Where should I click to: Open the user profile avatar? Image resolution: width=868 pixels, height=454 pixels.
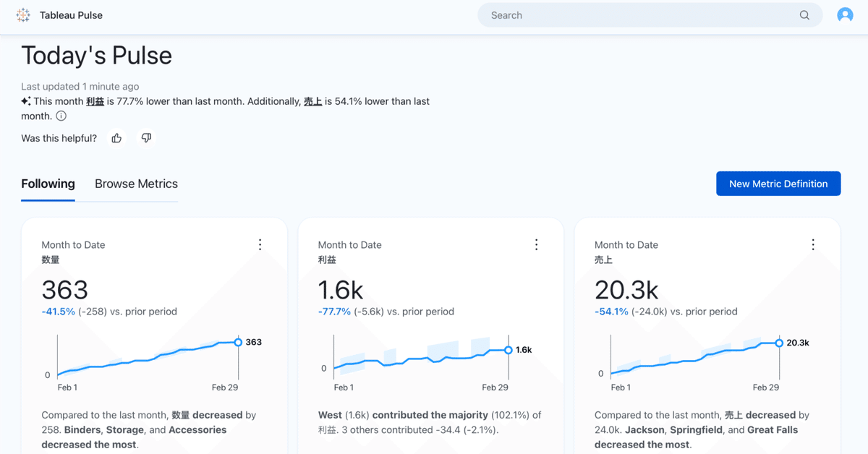point(845,15)
